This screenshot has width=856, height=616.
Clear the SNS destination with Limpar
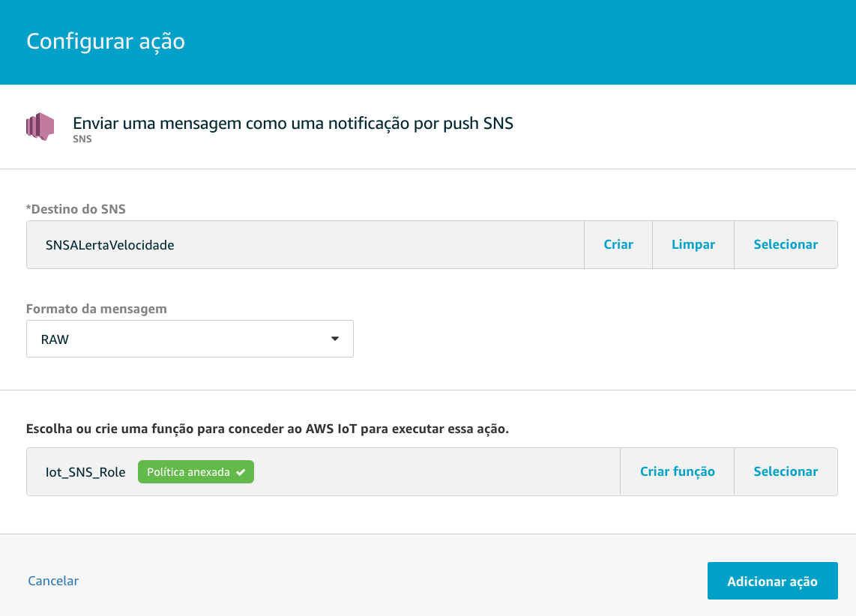(x=693, y=244)
